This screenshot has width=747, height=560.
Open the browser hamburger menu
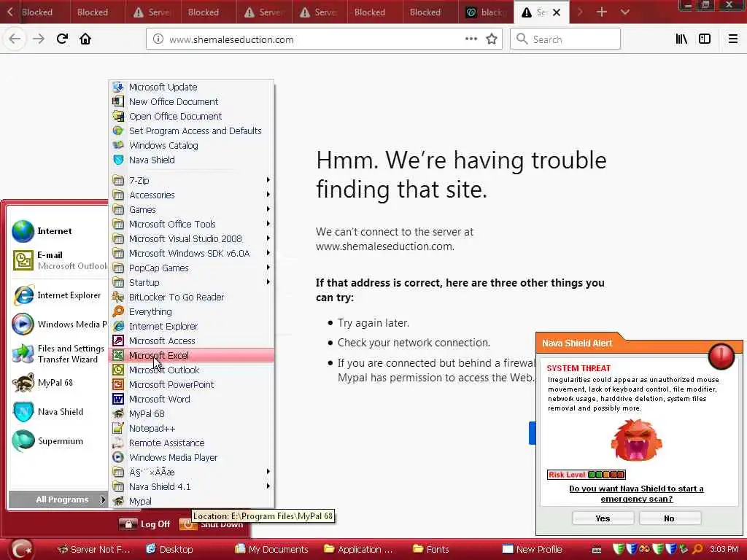pyautogui.click(x=732, y=39)
